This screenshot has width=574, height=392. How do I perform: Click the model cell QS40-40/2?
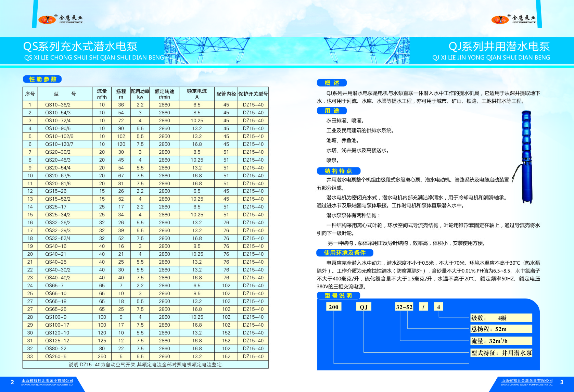tap(65, 278)
